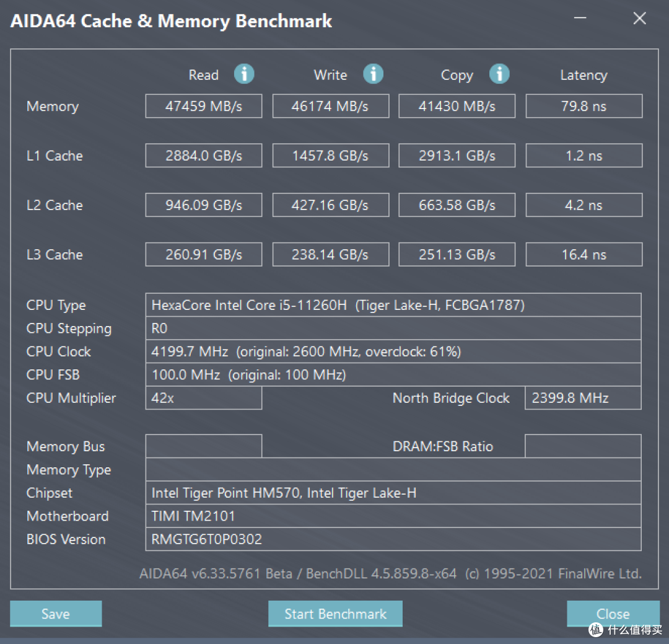669x644 pixels.
Task: Select the BIOS Version RMGTG6T0P0302 field
Action: 393,539
